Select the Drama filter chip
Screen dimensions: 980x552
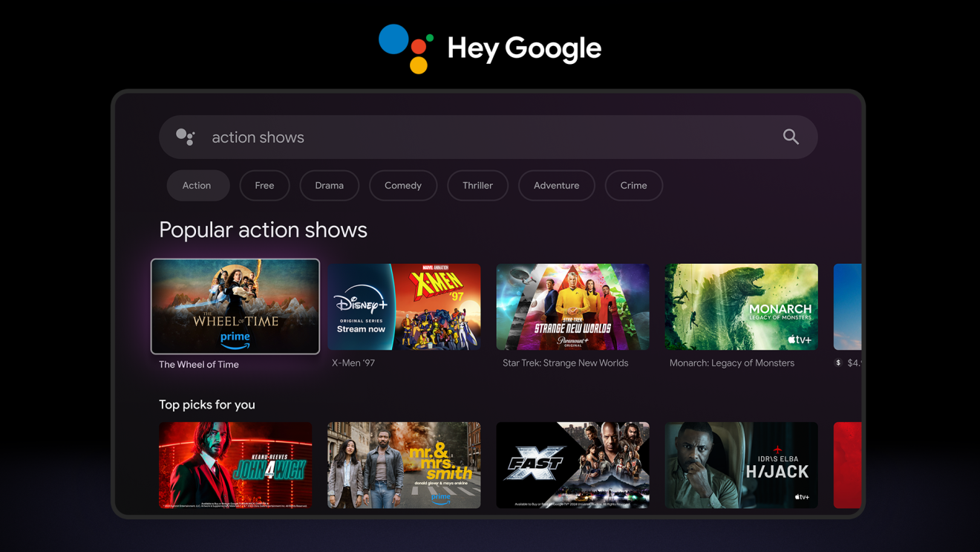coord(330,186)
